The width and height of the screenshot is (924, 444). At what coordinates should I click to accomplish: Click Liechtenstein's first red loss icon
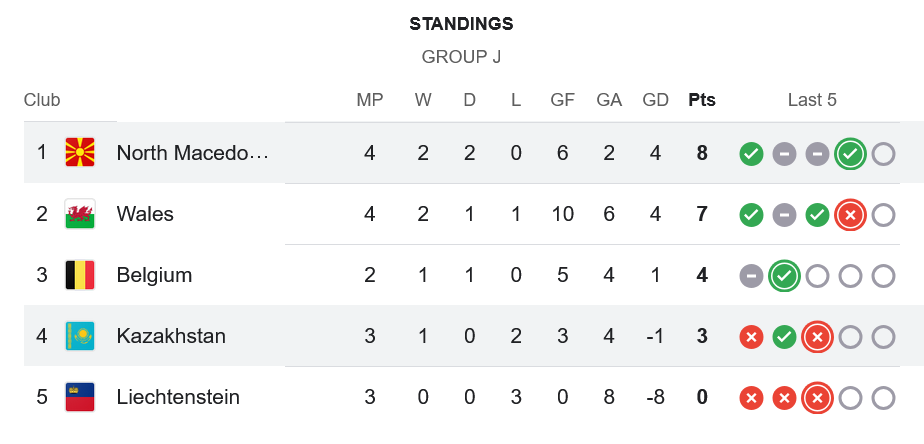coord(751,398)
